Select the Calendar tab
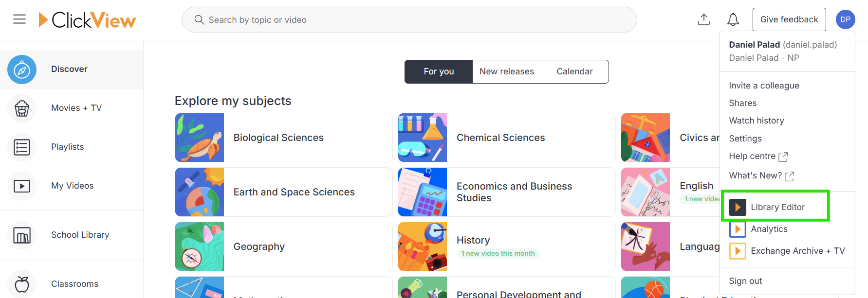 point(574,71)
